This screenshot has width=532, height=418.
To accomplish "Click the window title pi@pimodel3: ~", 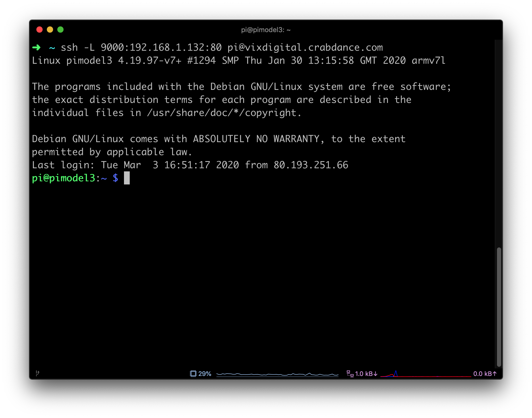I will click(266, 30).
